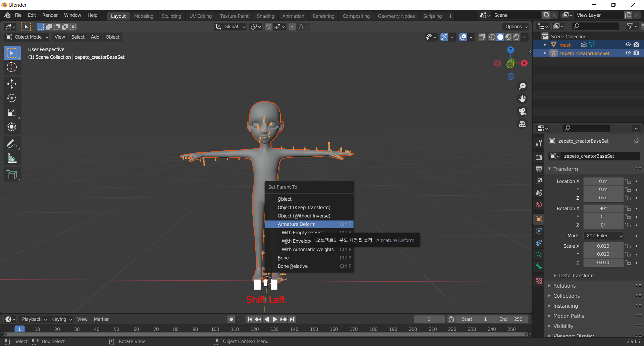Image resolution: width=644 pixels, height=346 pixels.
Task: Select the Add Cube tool
Action: [12, 175]
